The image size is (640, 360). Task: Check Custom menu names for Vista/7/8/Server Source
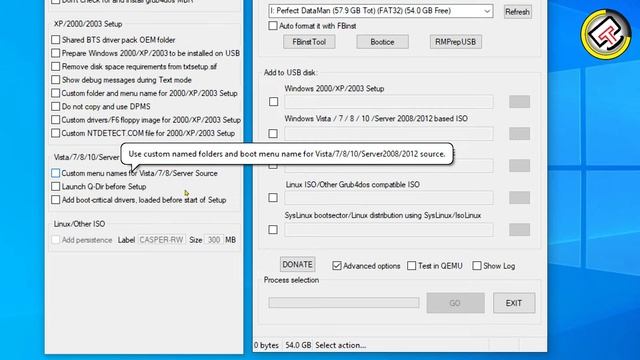(x=56, y=173)
